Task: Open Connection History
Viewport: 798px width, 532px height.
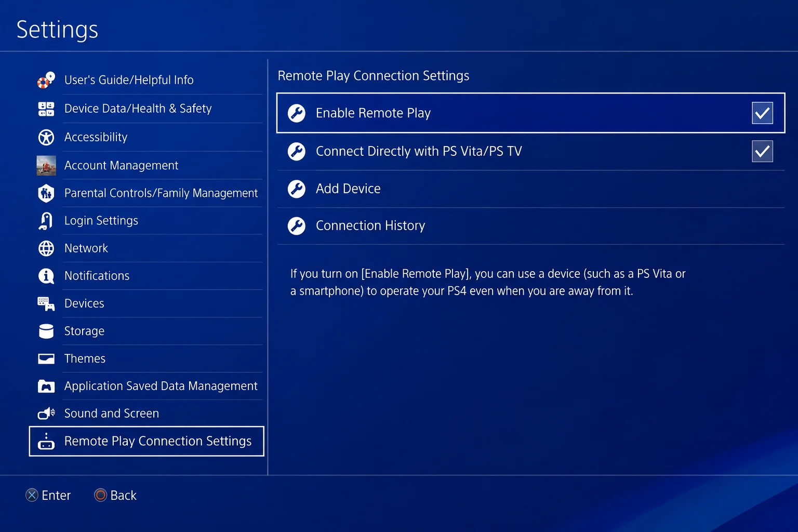Action: (530, 225)
